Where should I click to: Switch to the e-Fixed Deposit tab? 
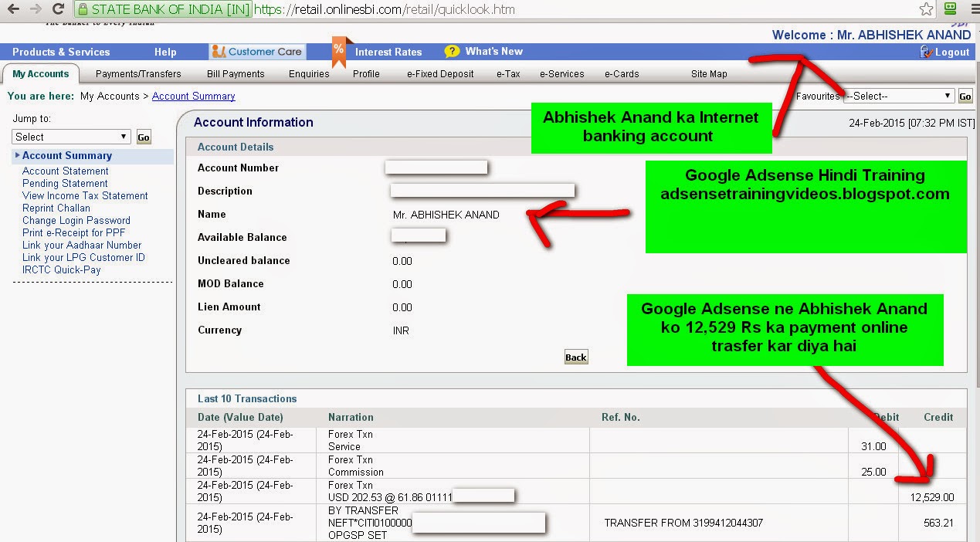[x=440, y=74]
